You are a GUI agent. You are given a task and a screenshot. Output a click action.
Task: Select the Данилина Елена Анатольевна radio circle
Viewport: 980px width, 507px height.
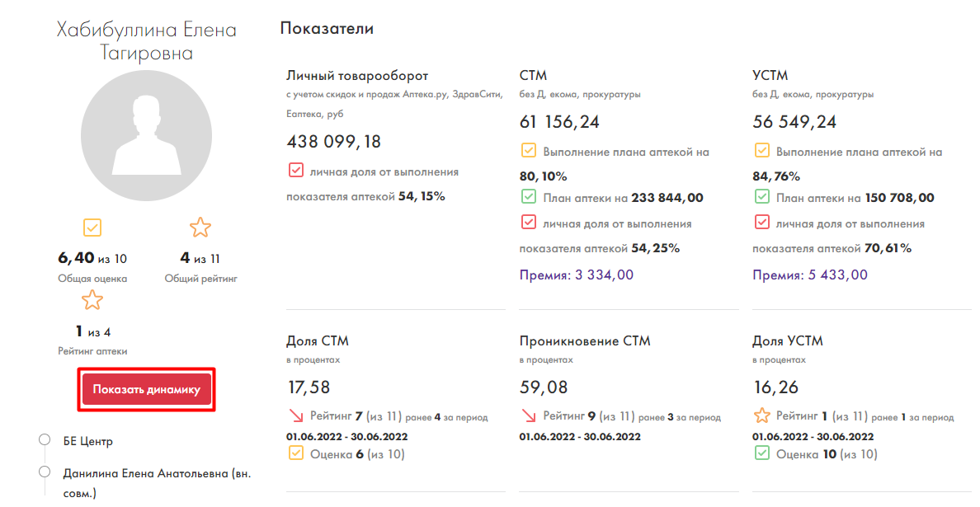pyautogui.click(x=45, y=472)
